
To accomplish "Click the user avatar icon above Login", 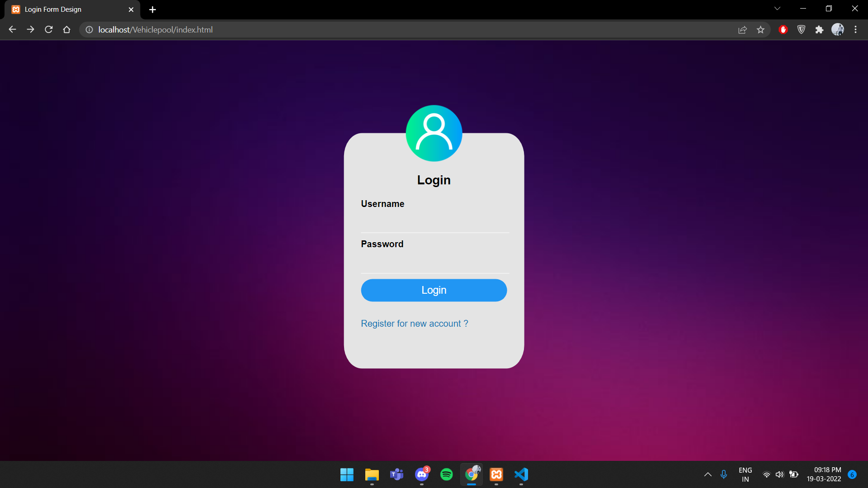I will click(434, 133).
